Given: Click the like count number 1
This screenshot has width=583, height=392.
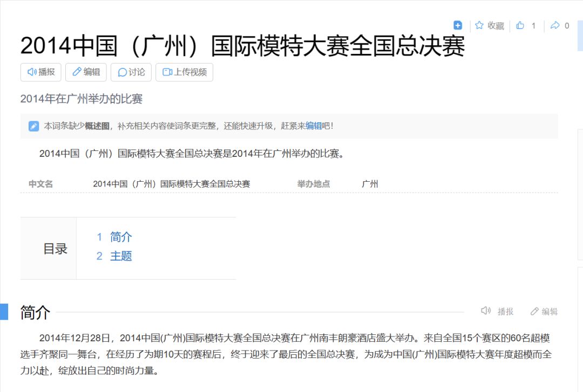Looking at the screenshot, I should [534, 25].
